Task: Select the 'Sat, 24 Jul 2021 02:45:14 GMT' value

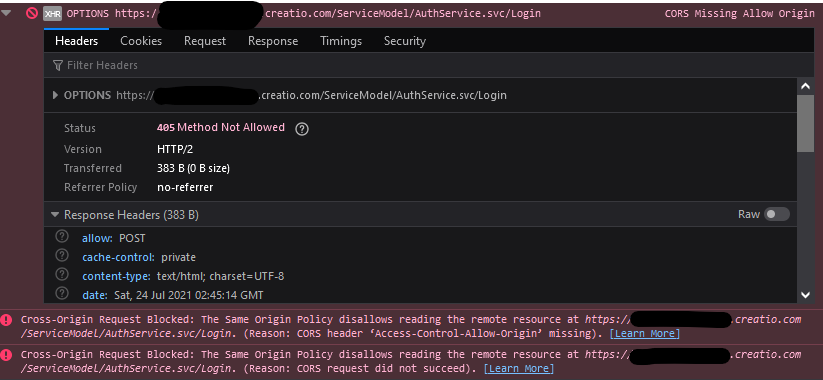Action: 189,295
